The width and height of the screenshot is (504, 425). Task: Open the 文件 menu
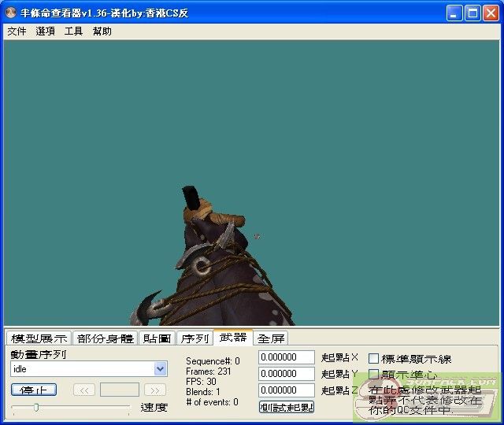click(17, 31)
